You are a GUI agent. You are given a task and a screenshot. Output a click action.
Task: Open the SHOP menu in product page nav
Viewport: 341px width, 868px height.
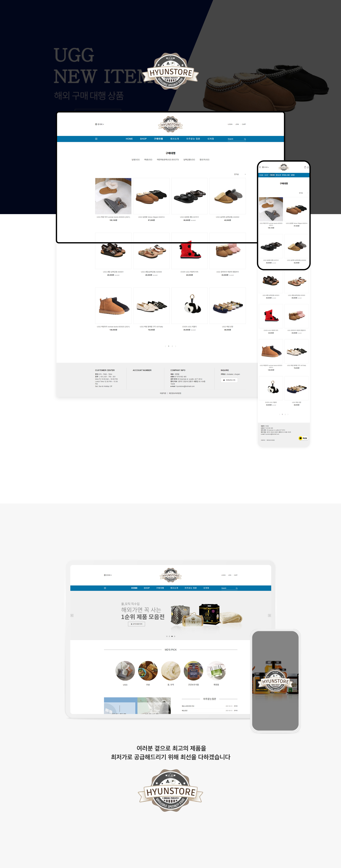[x=143, y=139]
